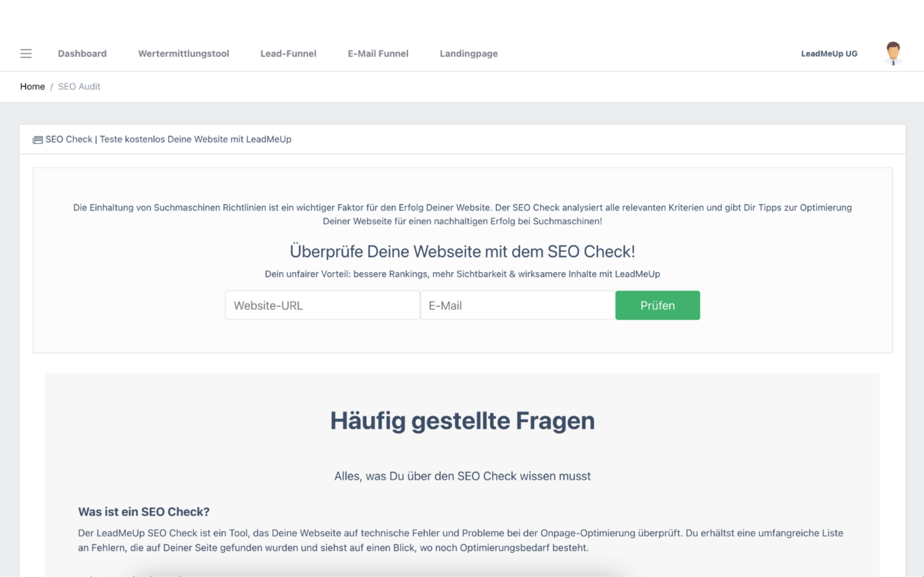Open the hamburger sidebar menu icon
The image size is (924, 577).
point(26,54)
